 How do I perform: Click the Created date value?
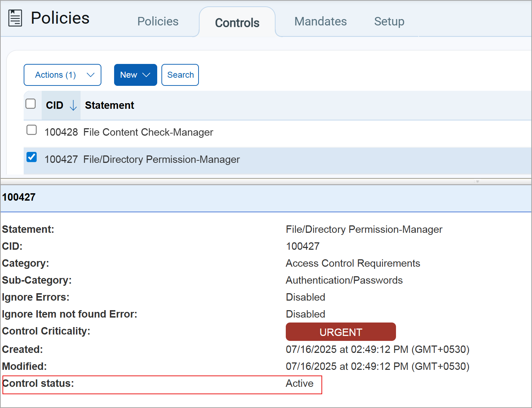click(x=378, y=349)
